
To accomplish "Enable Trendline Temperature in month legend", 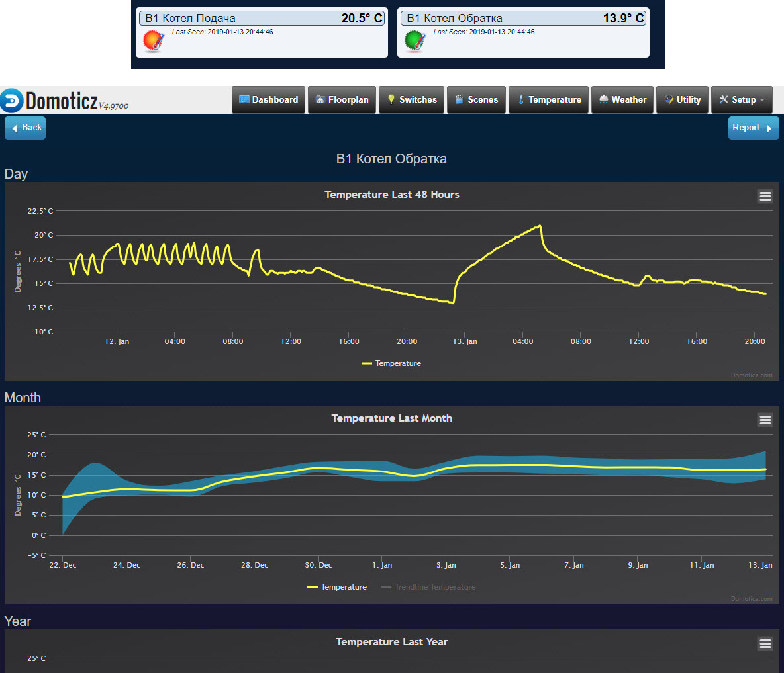I will pos(428,587).
